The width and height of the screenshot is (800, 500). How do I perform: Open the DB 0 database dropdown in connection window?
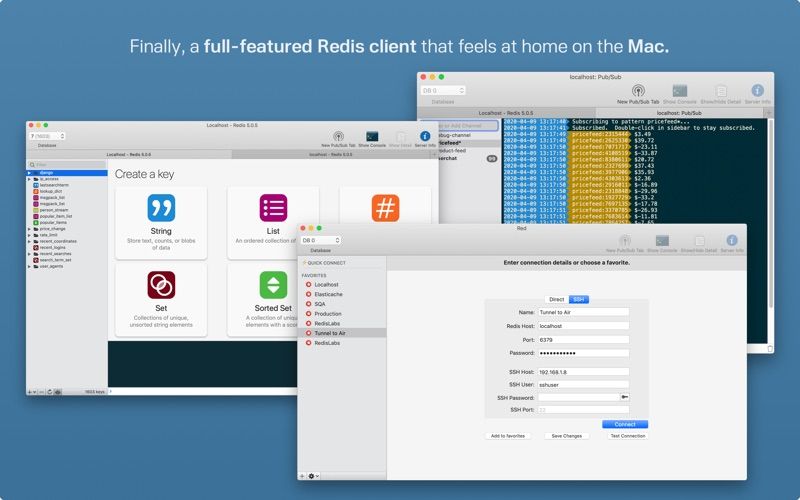pyautogui.click(x=320, y=240)
